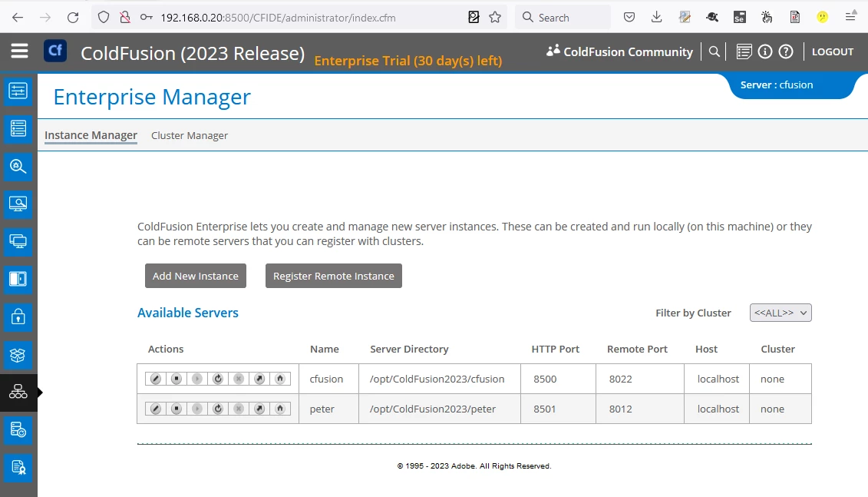Viewport: 868px width, 497px height.
Task: Switch to the Instance Manager tab
Action: [x=91, y=135]
